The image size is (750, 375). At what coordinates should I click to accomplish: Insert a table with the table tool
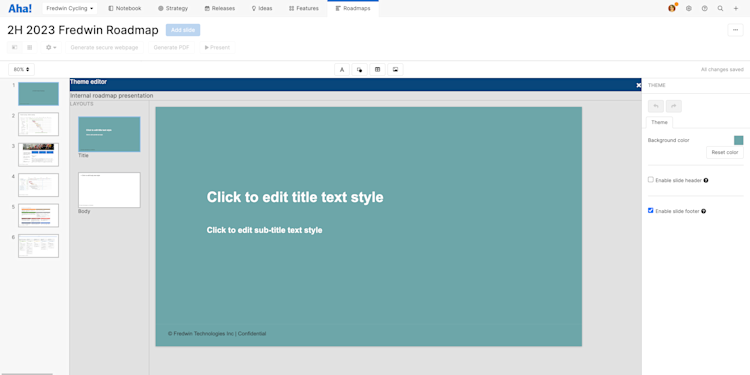coord(377,69)
